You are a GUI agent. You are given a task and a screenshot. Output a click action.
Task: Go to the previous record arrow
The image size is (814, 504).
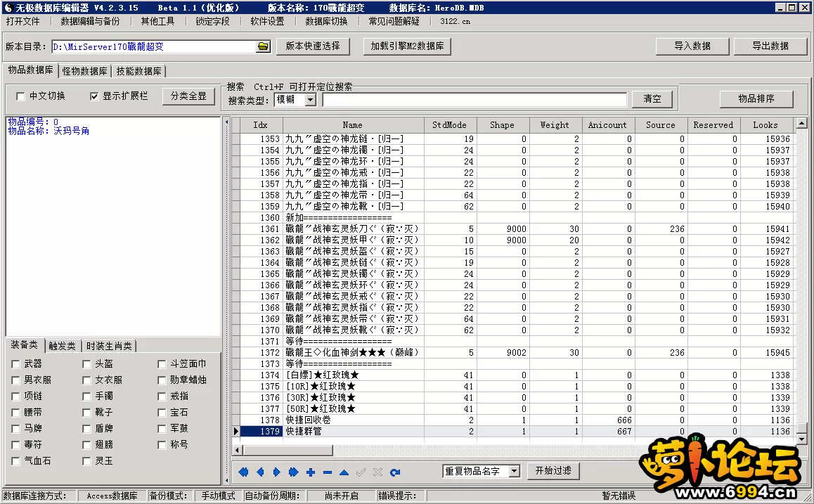(260, 472)
